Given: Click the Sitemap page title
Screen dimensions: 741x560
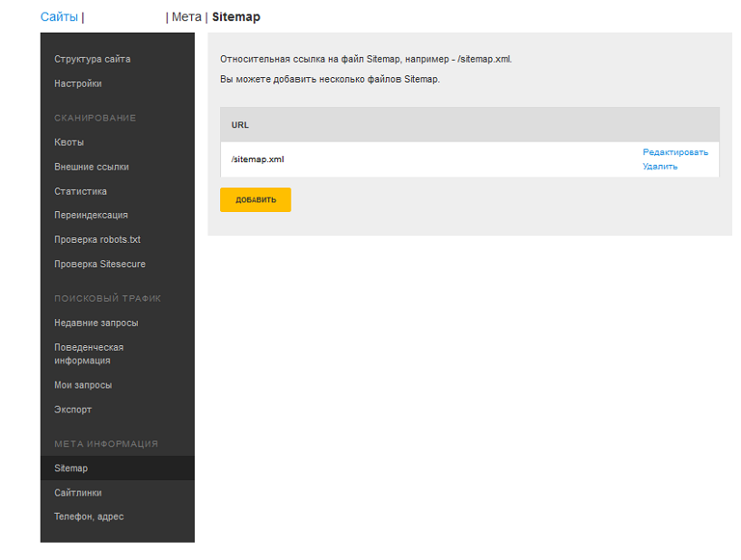Looking at the screenshot, I should pos(236,17).
